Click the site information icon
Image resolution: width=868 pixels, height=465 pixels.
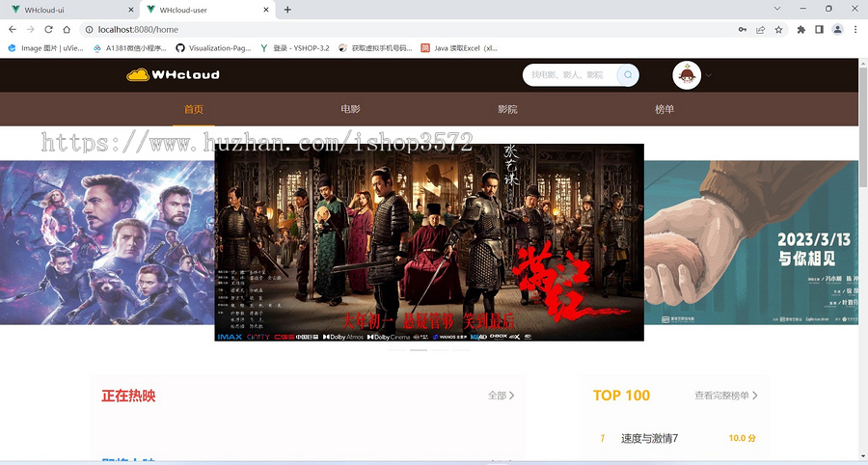89,29
